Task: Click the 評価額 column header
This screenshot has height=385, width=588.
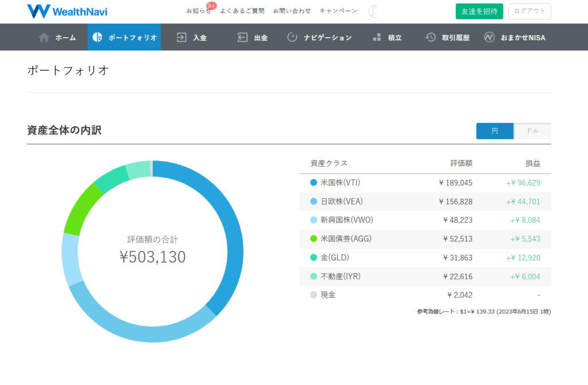Action: 461,163
